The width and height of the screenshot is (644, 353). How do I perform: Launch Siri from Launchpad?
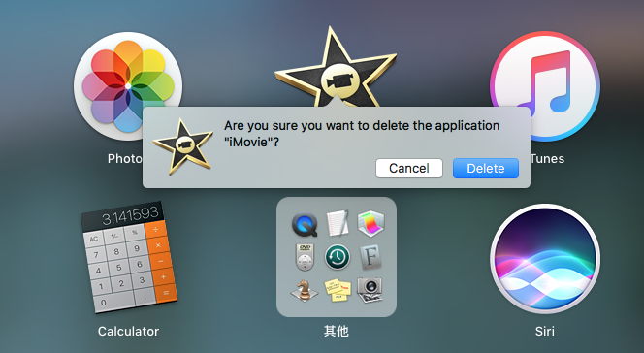pos(545,259)
